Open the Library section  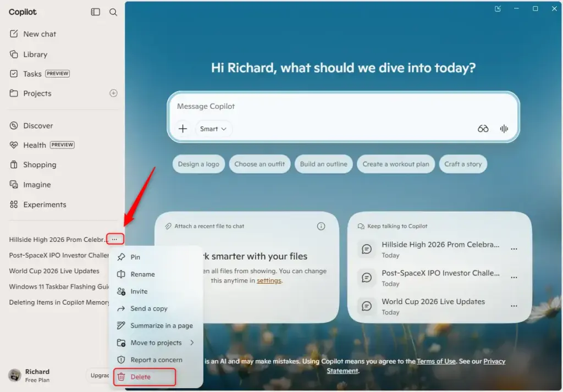[29, 54]
